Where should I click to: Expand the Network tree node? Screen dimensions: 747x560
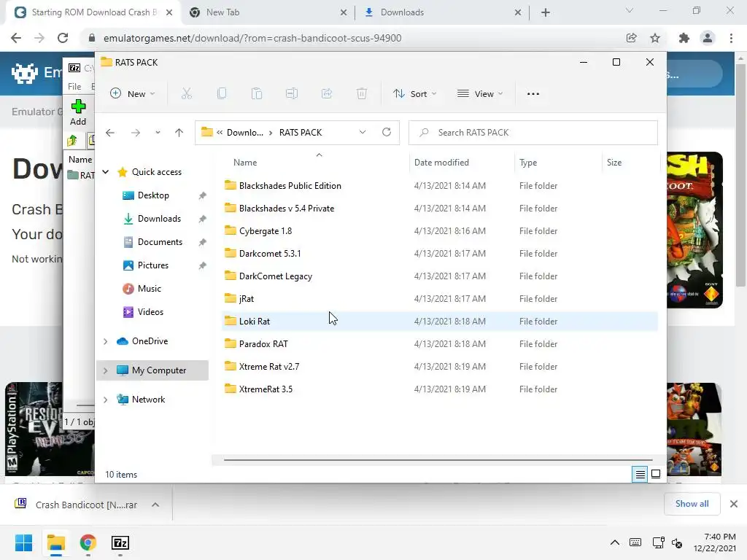(x=105, y=400)
